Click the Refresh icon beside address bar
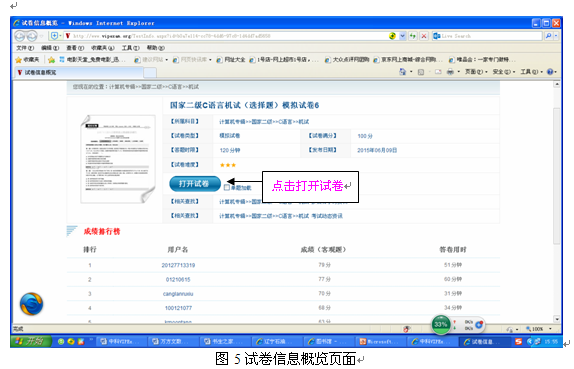Screen dimensions: 574x369 413,36
